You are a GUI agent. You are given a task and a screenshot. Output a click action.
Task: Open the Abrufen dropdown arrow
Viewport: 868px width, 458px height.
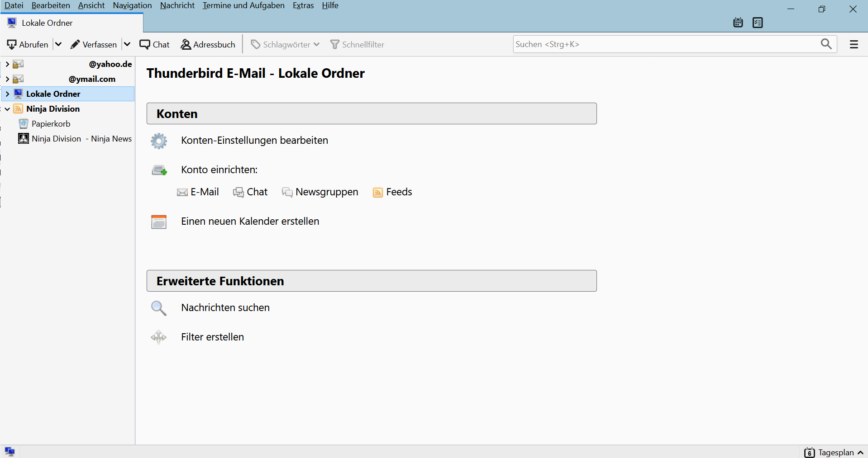point(58,44)
